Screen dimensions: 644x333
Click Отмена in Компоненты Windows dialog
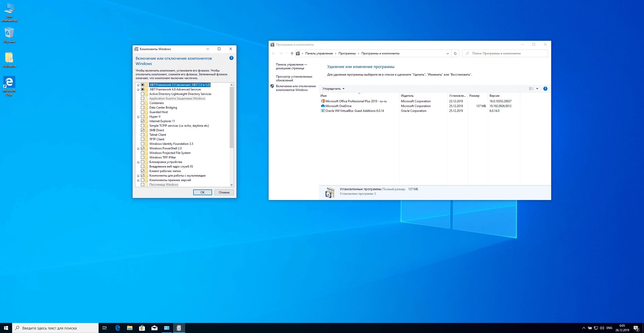[x=224, y=192]
